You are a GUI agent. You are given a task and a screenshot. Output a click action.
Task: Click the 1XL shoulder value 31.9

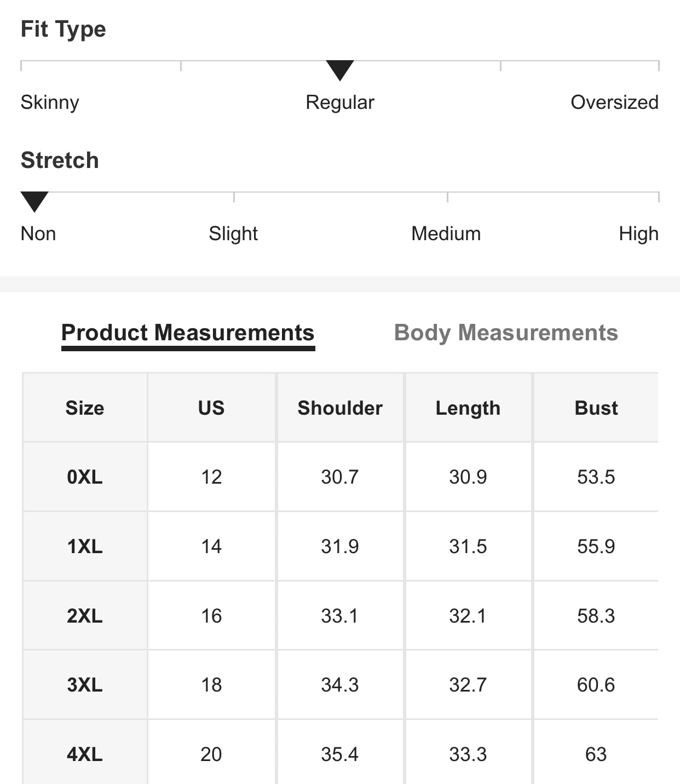tap(340, 547)
